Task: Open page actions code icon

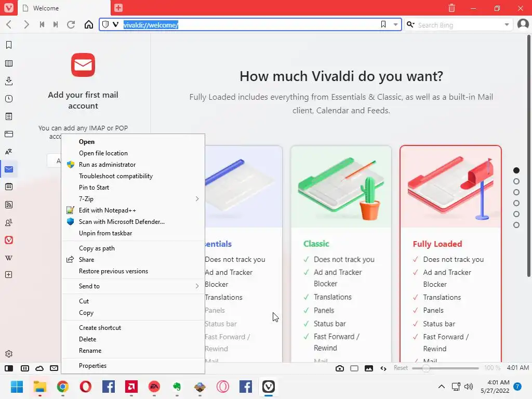Action: click(x=383, y=368)
